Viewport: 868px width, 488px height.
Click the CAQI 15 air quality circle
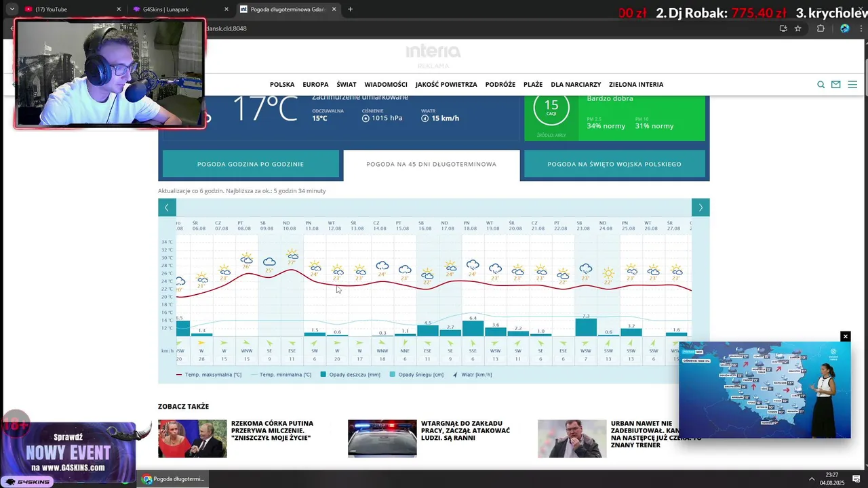point(551,108)
